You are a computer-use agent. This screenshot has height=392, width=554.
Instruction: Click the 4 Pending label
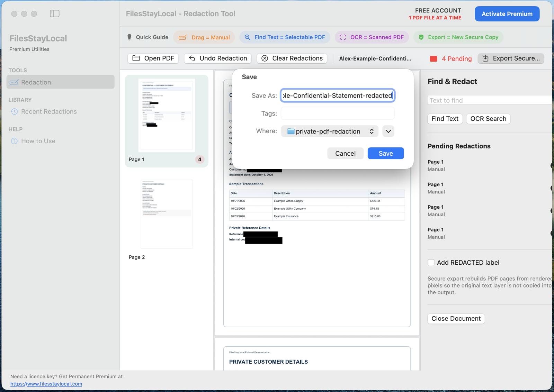click(x=457, y=59)
